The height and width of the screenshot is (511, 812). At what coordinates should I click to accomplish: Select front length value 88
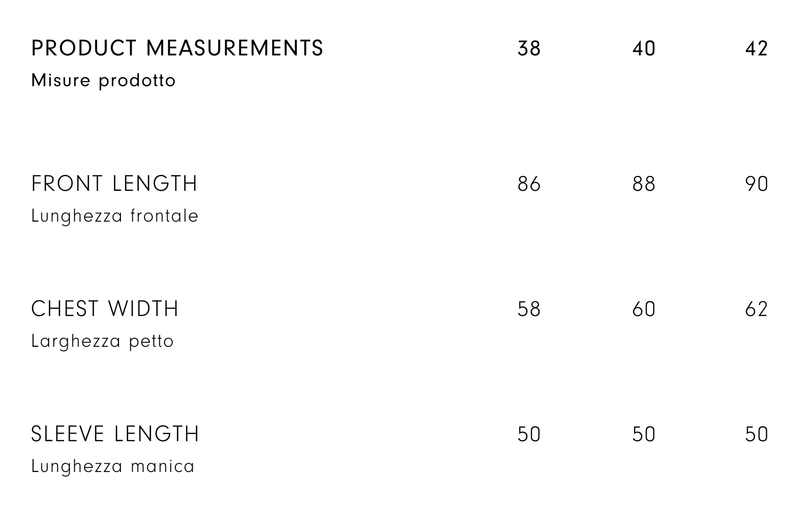[x=644, y=184]
